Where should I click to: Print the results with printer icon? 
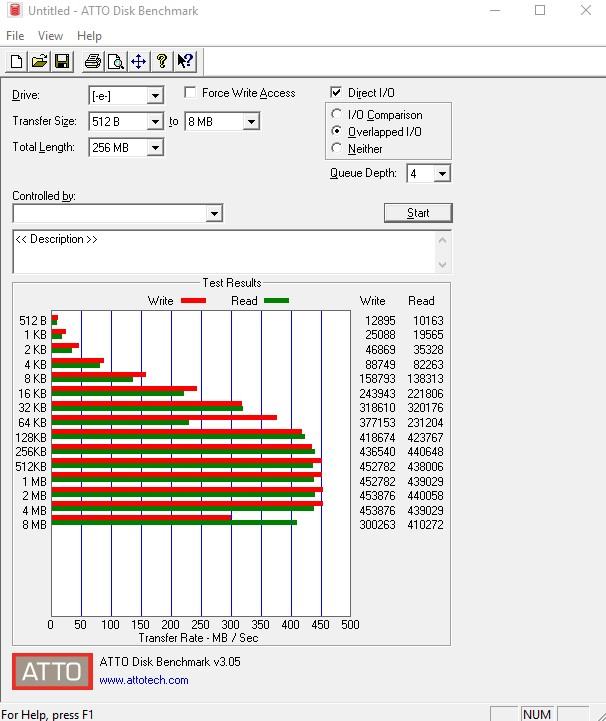click(93, 61)
